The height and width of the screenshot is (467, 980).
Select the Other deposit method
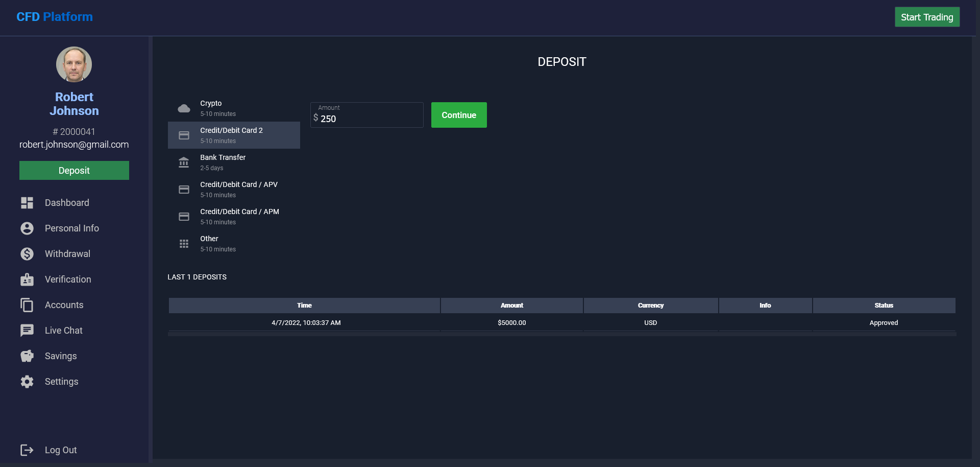click(234, 244)
